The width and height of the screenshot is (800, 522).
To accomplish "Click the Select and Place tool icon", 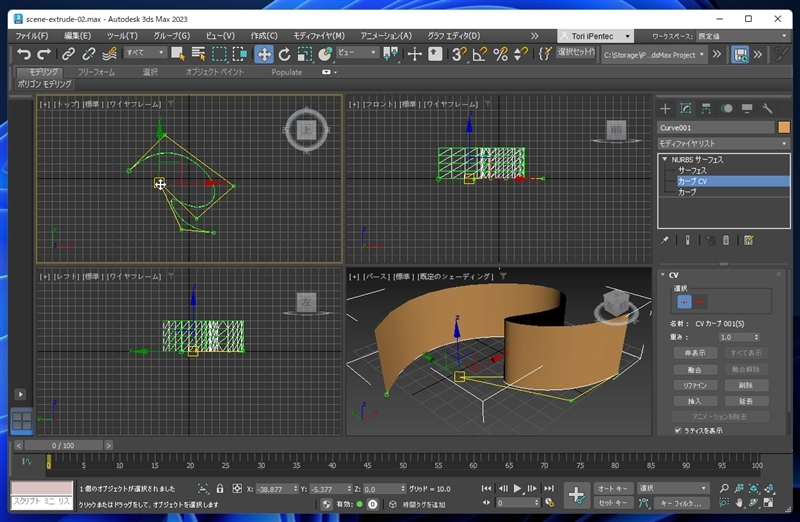I will (324, 54).
